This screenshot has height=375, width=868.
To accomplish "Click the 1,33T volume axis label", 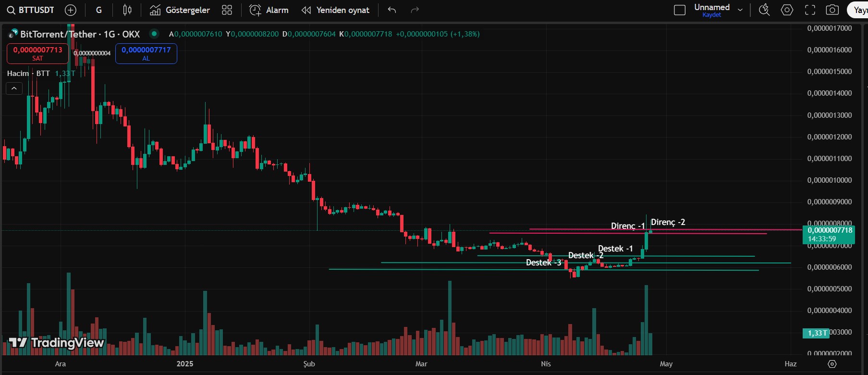I will 816,333.
